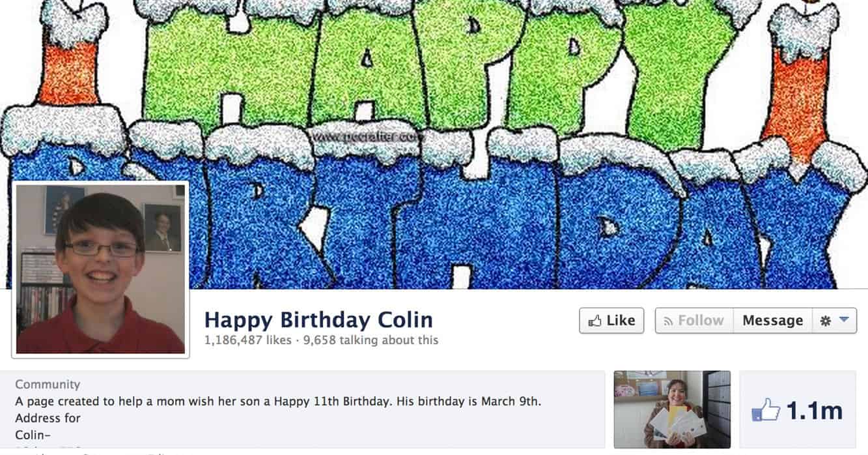Click the Happy Birthday Colin page title

click(318, 320)
